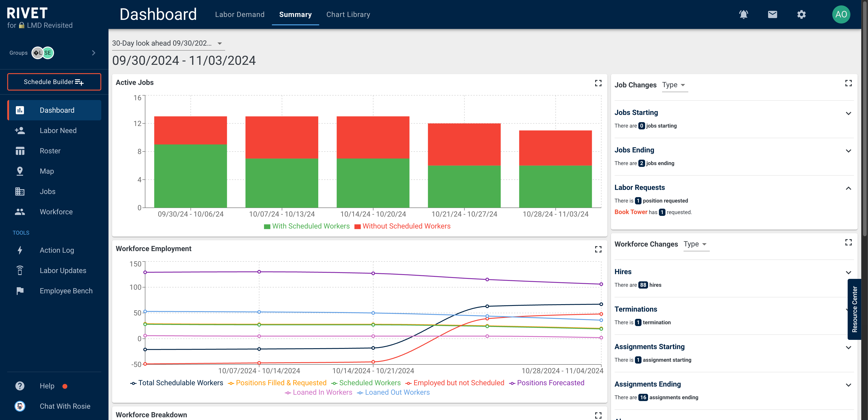Screen dimensions: 868x420
Task: Click the Chat With Rosie avatar icon
Action: pos(20,406)
